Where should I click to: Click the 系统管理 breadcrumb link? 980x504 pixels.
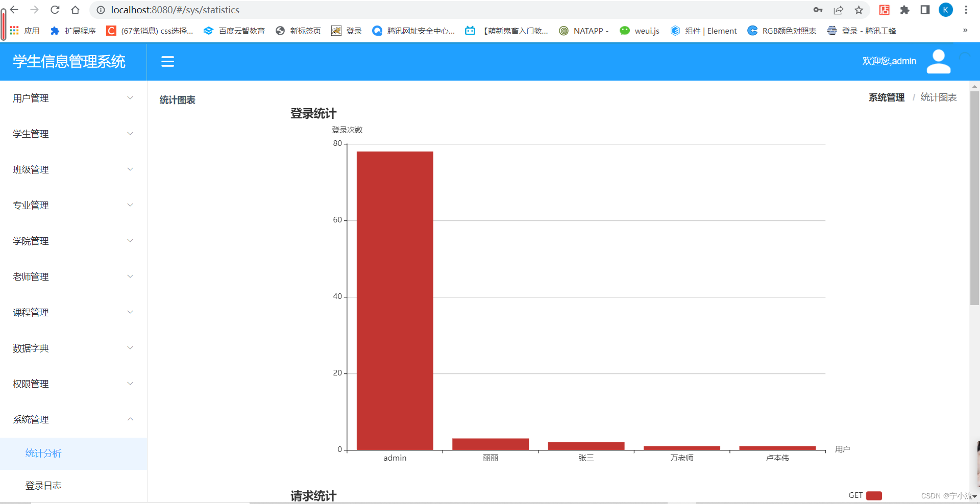[x=887, y=97]
